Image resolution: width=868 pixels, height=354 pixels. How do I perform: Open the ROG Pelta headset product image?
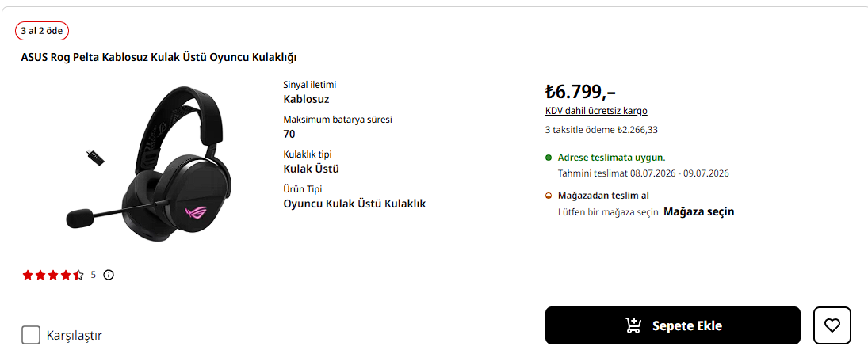[x=150, y=165]
